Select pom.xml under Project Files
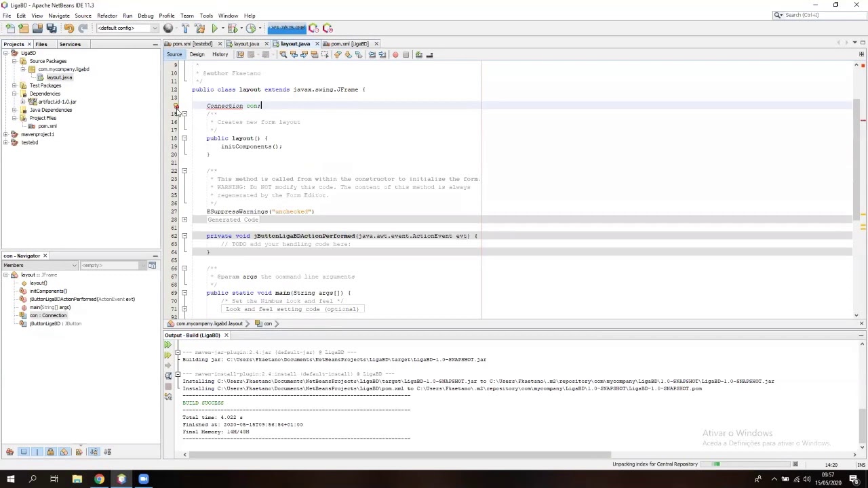This screenshot has height=488, width=868. (x=47, y=126)
